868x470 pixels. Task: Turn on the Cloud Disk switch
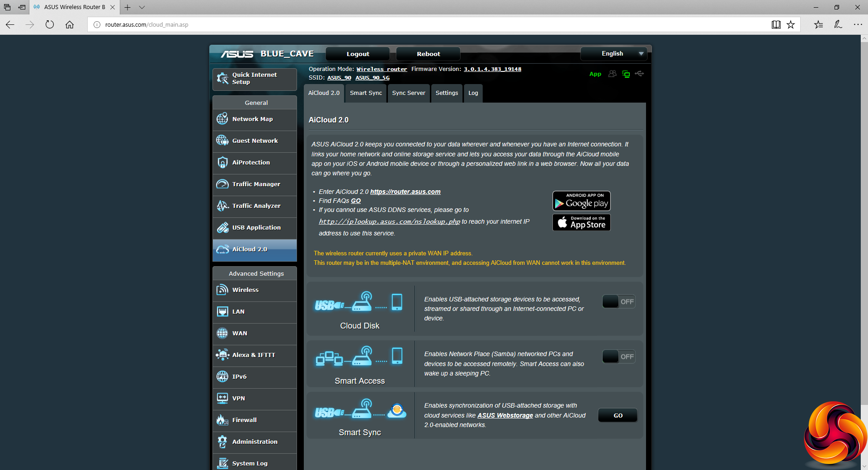click(618, 301)
